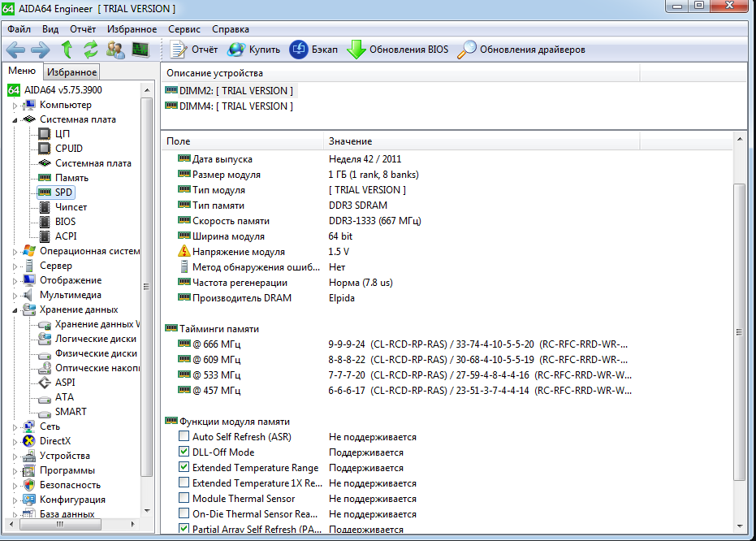Open the Вид menu

click(x=50, y=29)
